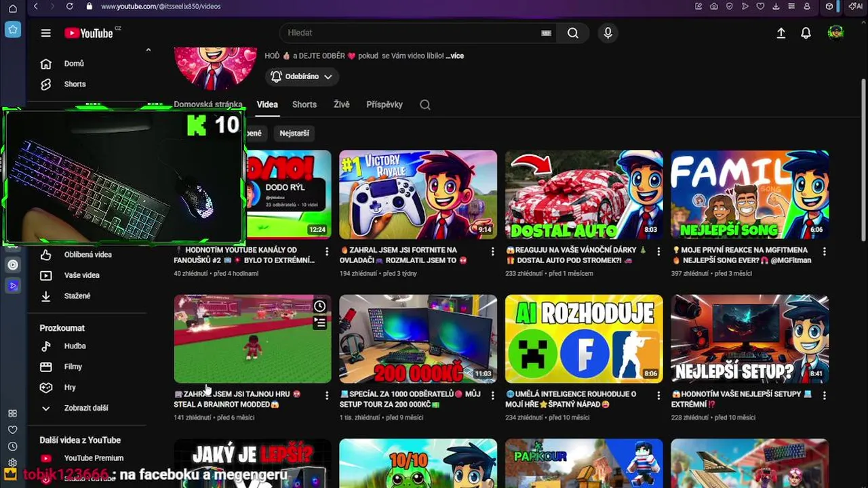Open bookmarks heart icon in browser sidebar

12,430
